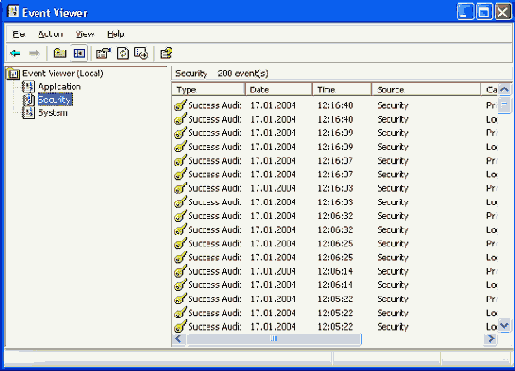Click key icon in 12:05:22 row, category Pr
This screenshot has width=515, height=371.
pyautogui.click(x=180, y=299)
